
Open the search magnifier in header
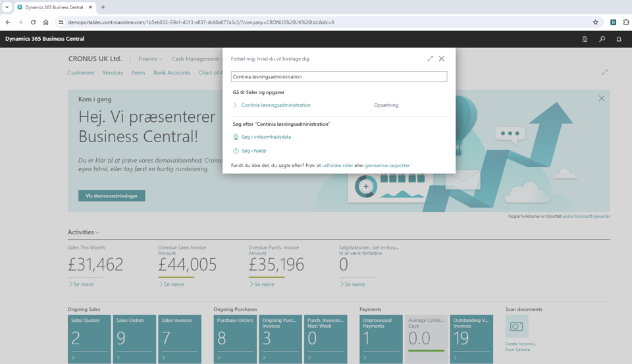[x=602, y=39]
